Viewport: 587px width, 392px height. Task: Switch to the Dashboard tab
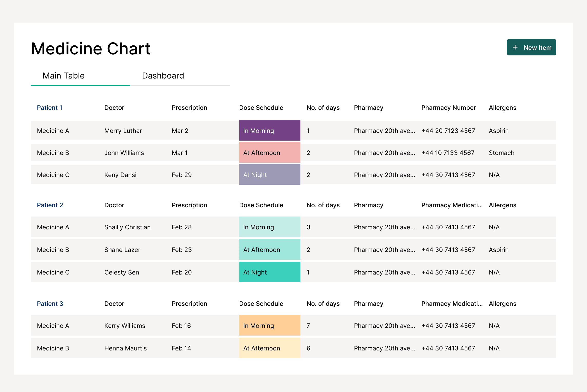coord(163,75)
